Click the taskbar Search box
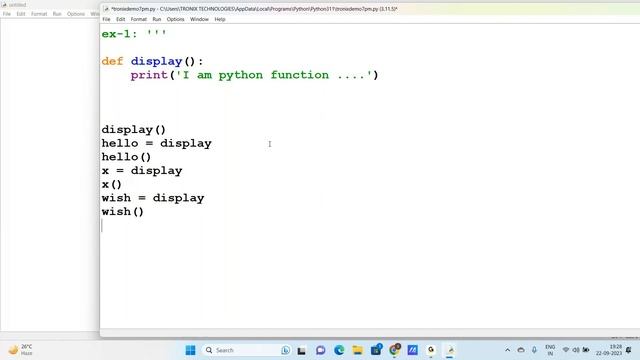Image resolution: width=640 pixels, height=360 pixels. [247, 350]
